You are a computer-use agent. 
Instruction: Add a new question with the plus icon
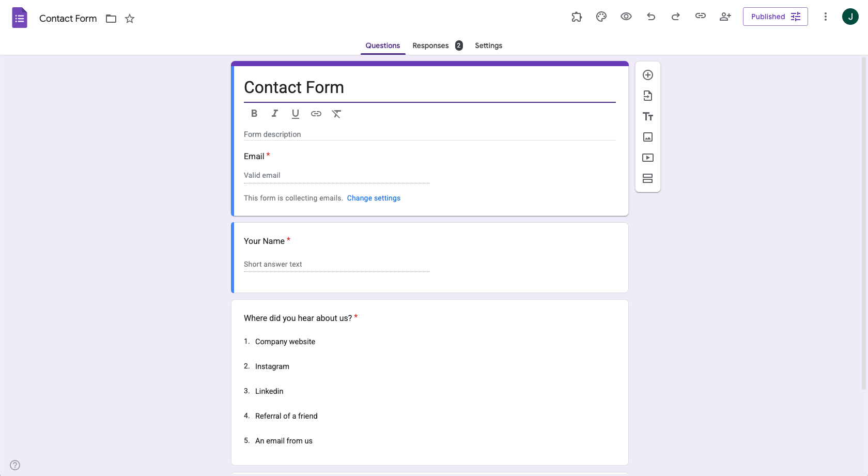(x=647, y=74)
